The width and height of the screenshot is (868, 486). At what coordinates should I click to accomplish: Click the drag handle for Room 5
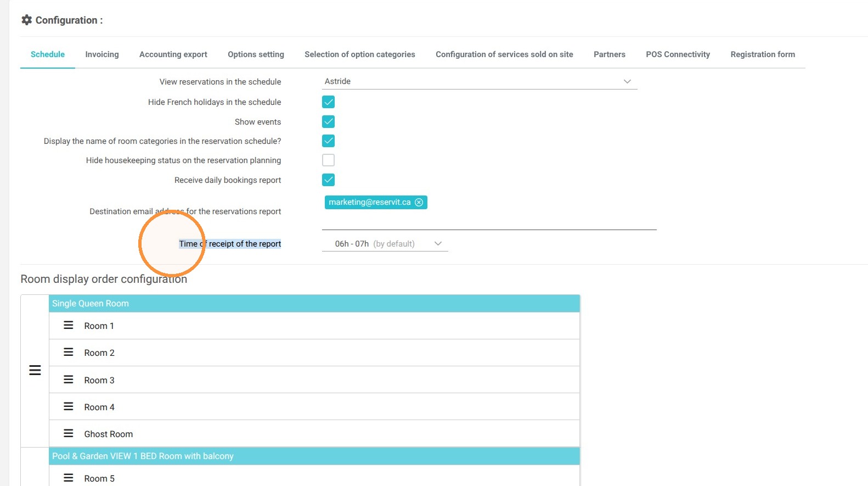(x=69, y=478)
